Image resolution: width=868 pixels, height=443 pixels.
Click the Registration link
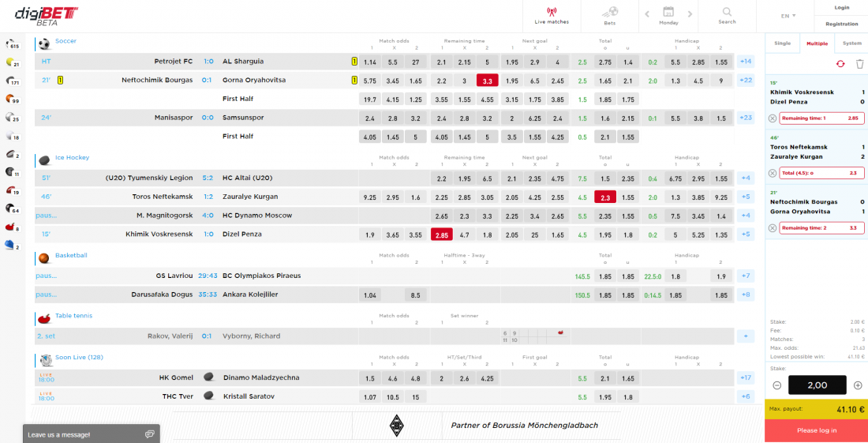[841, 24]
